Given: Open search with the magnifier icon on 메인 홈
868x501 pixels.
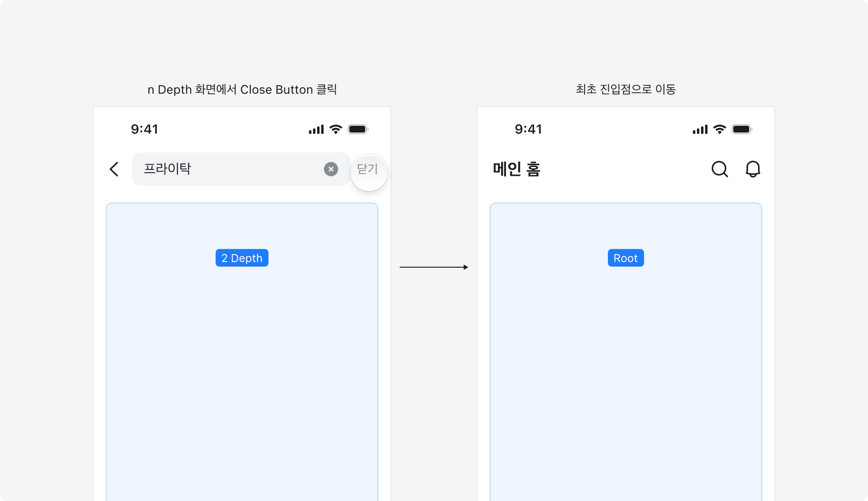Looking at the screenshot, I should (x=720, y=169).
